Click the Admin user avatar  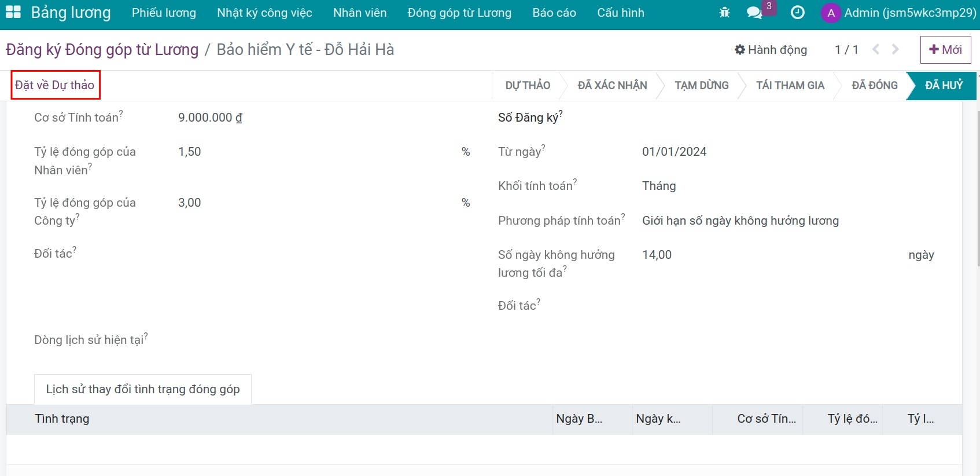[x=831, y=13]
